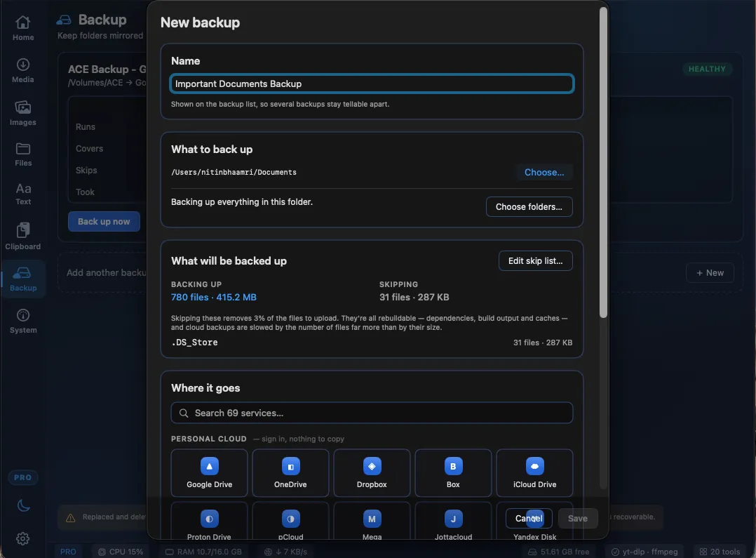756x558 pixels.
Task: Cancel the new backup dialog
Action: click(529, 519)
